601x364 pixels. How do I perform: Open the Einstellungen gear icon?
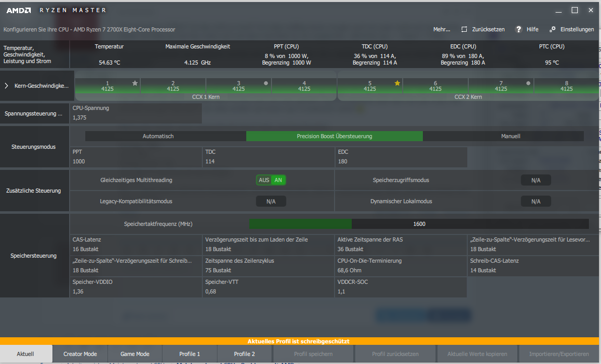click(553, 29)
